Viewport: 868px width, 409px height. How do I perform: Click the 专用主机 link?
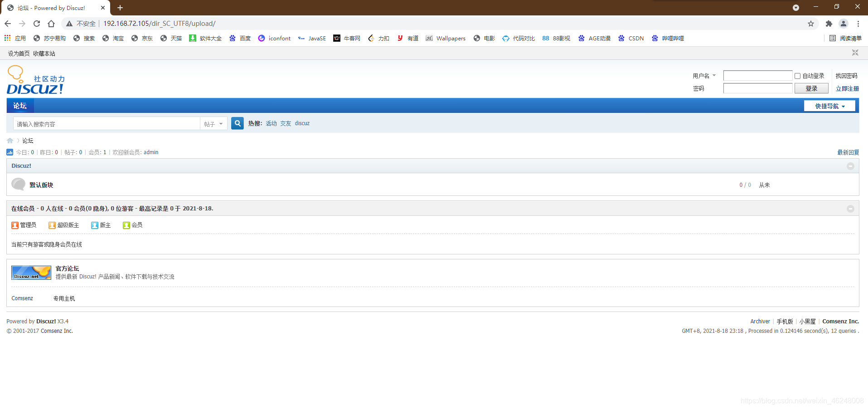64,298
